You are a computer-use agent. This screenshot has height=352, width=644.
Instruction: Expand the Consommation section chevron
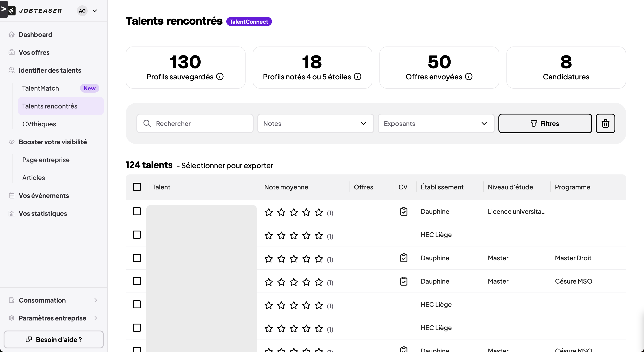(x=95, y=300)
